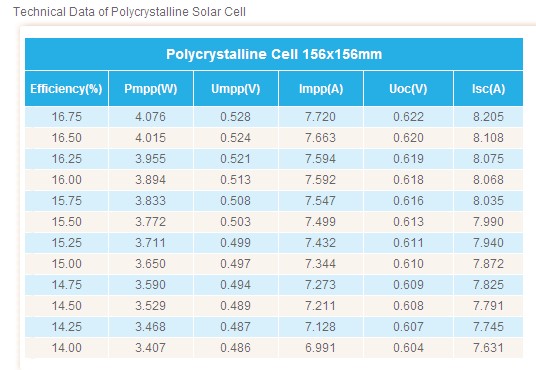Click the Impp(A) column header

pyautogui.click(x=321, y=89)
